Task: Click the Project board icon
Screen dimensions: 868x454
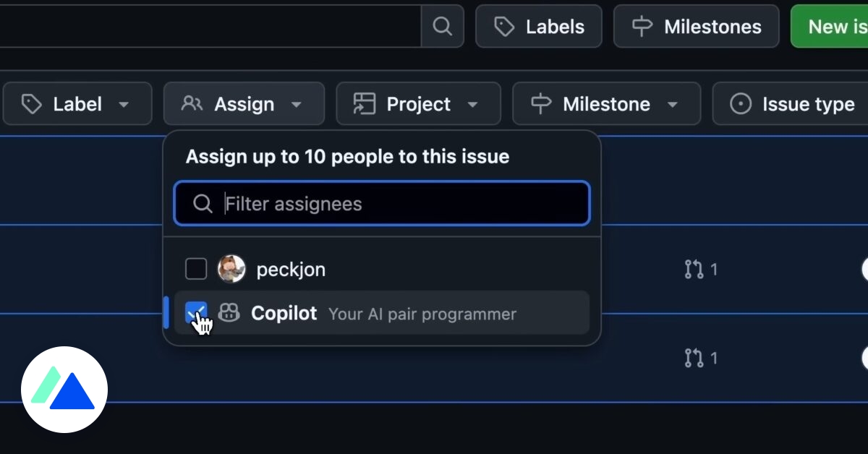Action: (366, 103)
